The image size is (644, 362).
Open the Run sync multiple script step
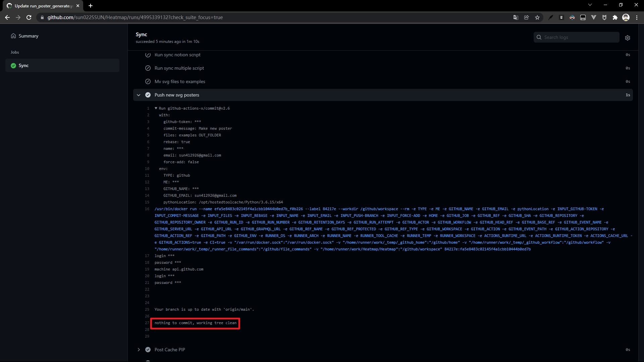click(179, 68)
